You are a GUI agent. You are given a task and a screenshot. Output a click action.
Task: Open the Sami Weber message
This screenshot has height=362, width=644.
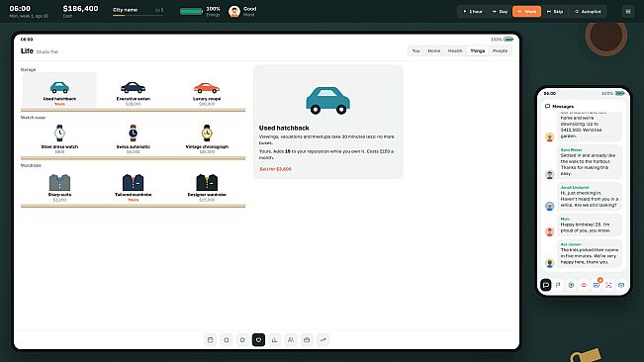pyautogui.click(x=590, y=161)
